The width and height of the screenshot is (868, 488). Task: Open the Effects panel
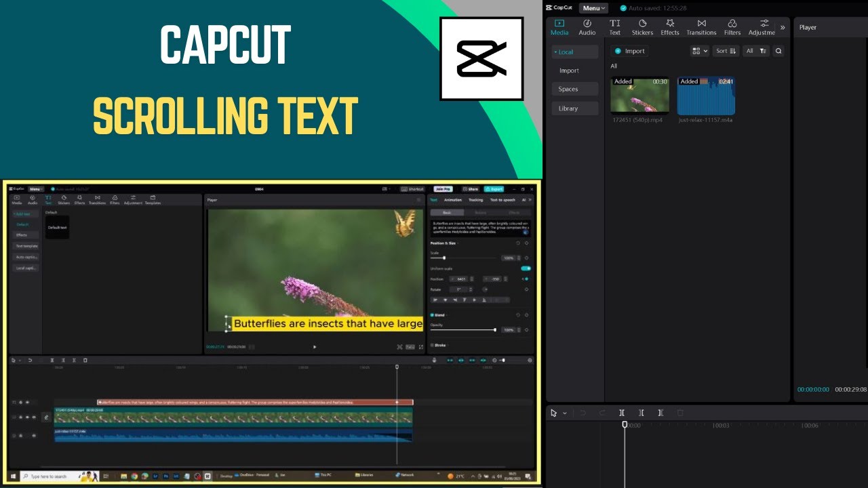[669, 27]
